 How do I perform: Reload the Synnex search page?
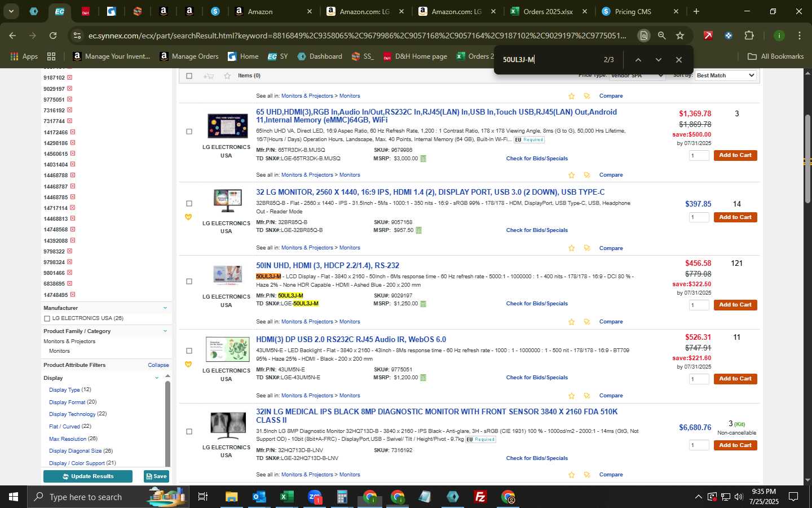point(53,36)
